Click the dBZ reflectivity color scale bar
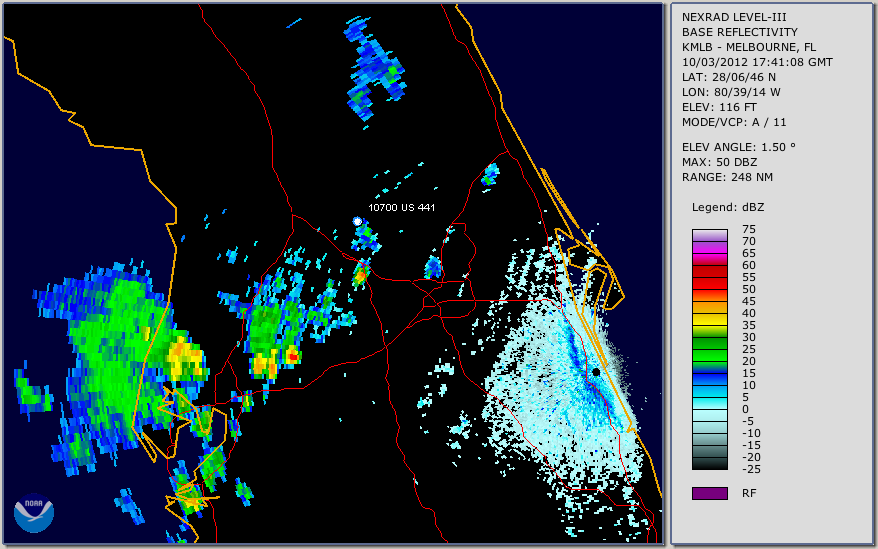Image resolution: width=878 pixels, height=549 pixels. (x=709, y=350)
